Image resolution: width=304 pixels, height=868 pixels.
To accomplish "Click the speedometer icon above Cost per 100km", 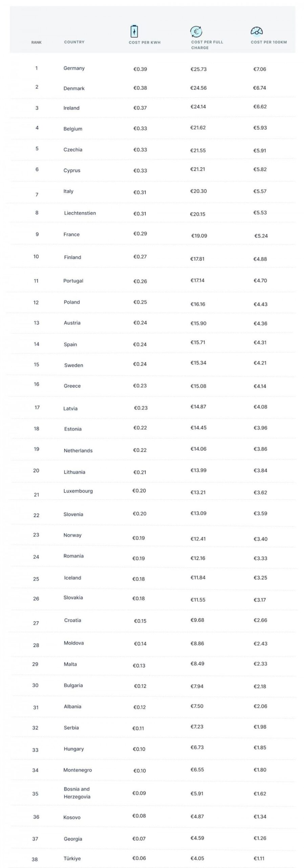I will [257, 31].
